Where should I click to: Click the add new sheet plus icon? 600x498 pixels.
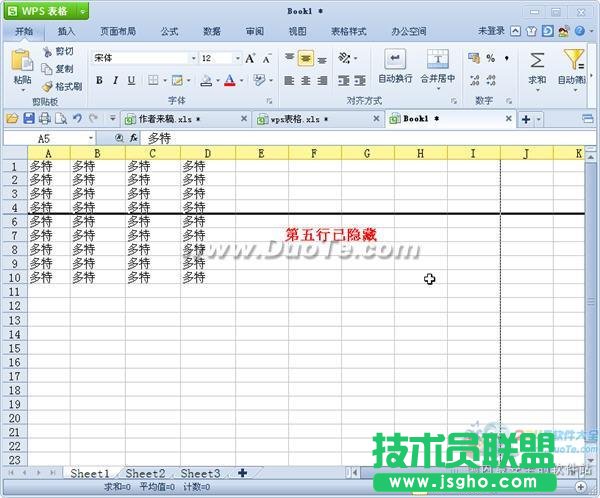click(242, 473)
